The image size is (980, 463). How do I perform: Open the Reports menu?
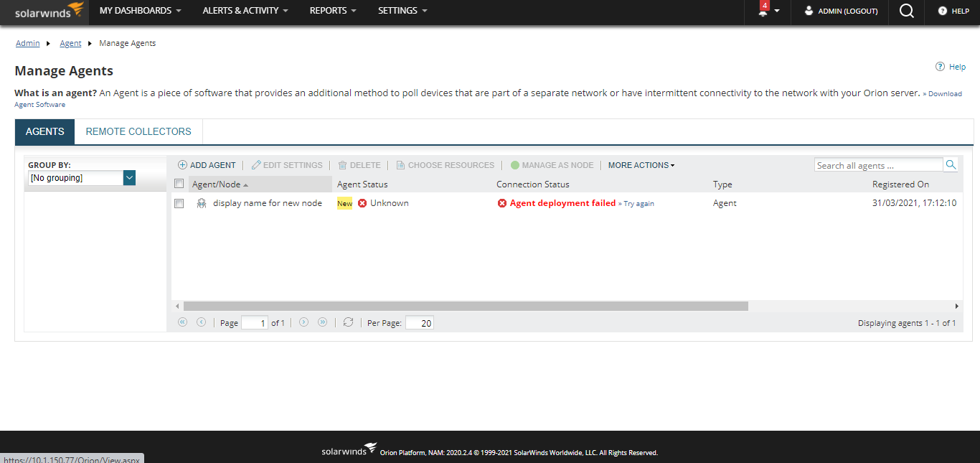333,11
